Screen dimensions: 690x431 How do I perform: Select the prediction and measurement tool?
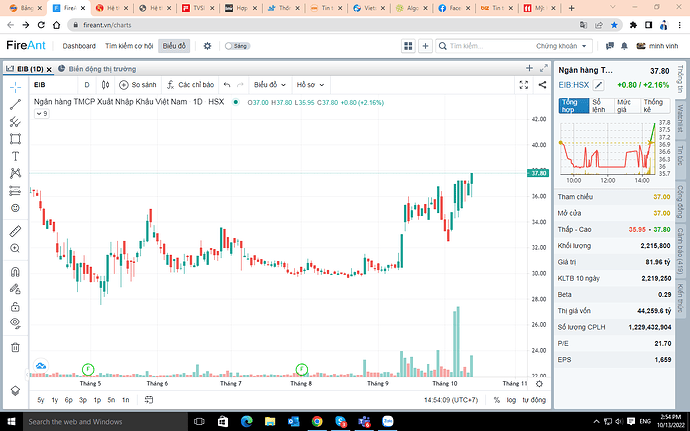coord(15,191)
